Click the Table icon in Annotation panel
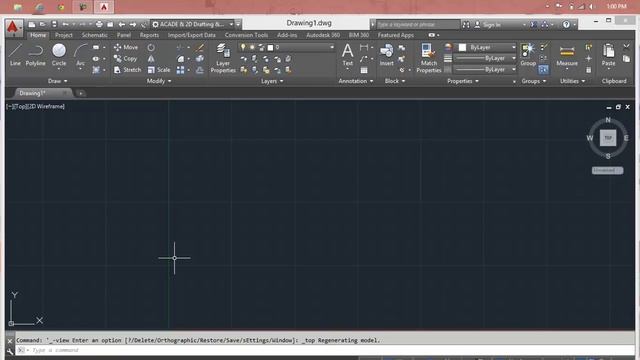Viewport: 640px width, 360px height. click(364, 70)
